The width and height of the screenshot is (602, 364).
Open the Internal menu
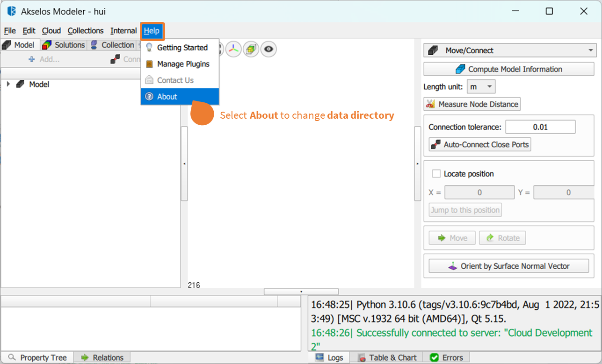coord(123,31)
